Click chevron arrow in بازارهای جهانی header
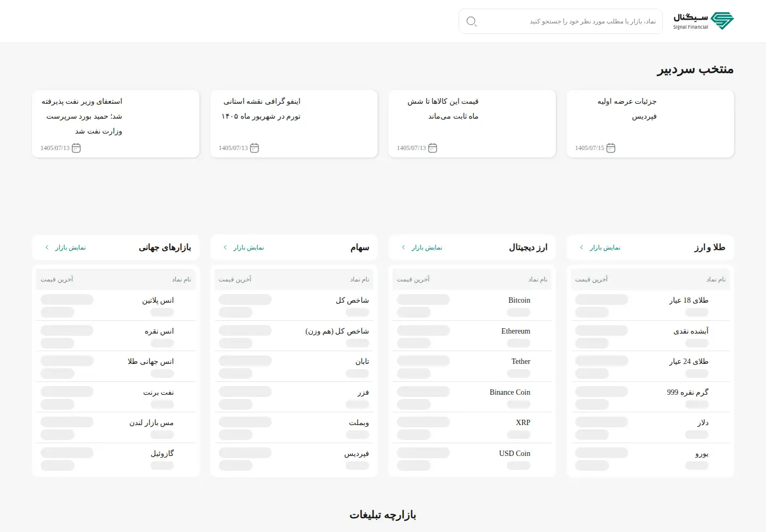Screen dimensions: 766x532 (47, 247)
